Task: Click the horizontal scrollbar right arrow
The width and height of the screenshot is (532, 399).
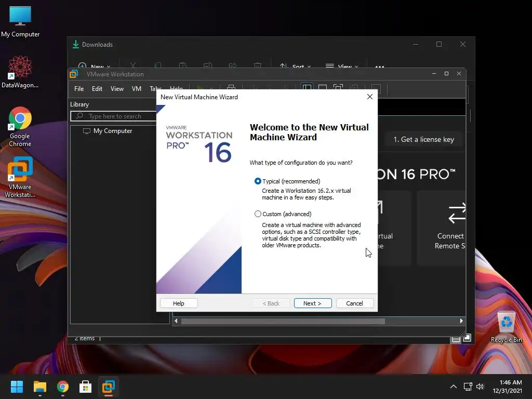Action: [461, 321]
